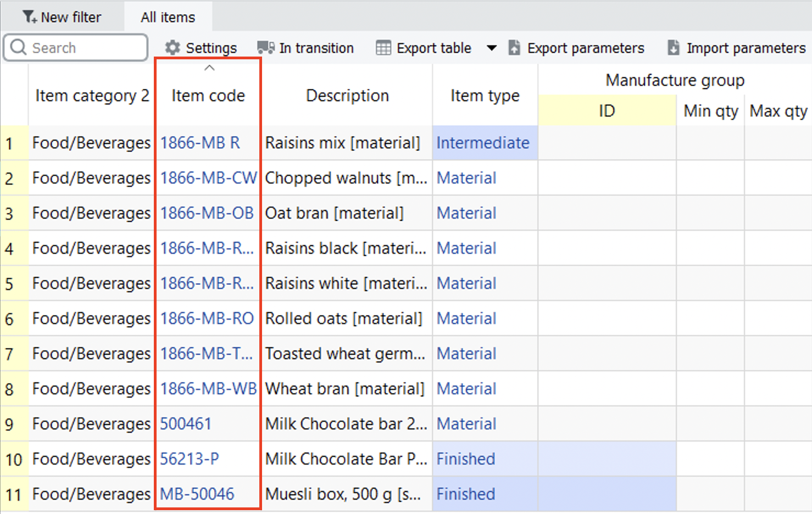Click the Description column header
812x514 pixels.
[x=347, y=96]
